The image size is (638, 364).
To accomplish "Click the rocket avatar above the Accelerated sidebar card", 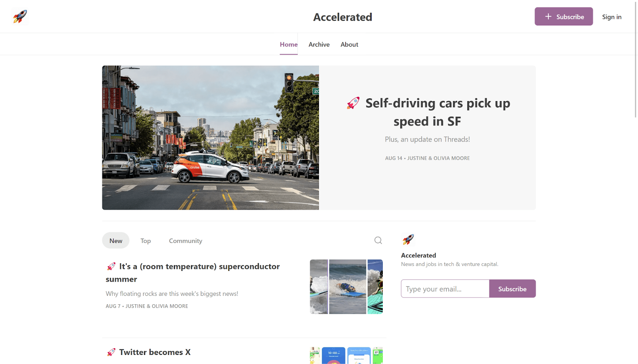I will tap(408, 239).
